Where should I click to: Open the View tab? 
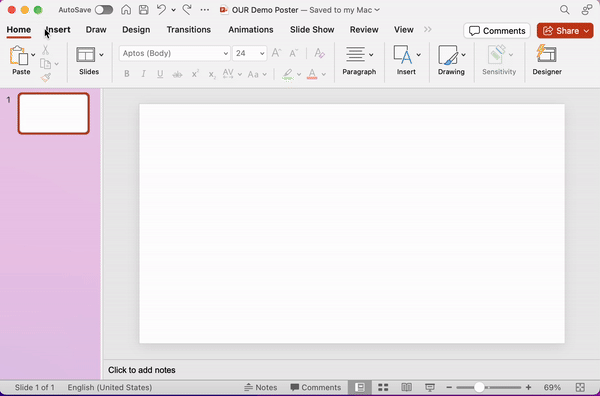[404, 30]
